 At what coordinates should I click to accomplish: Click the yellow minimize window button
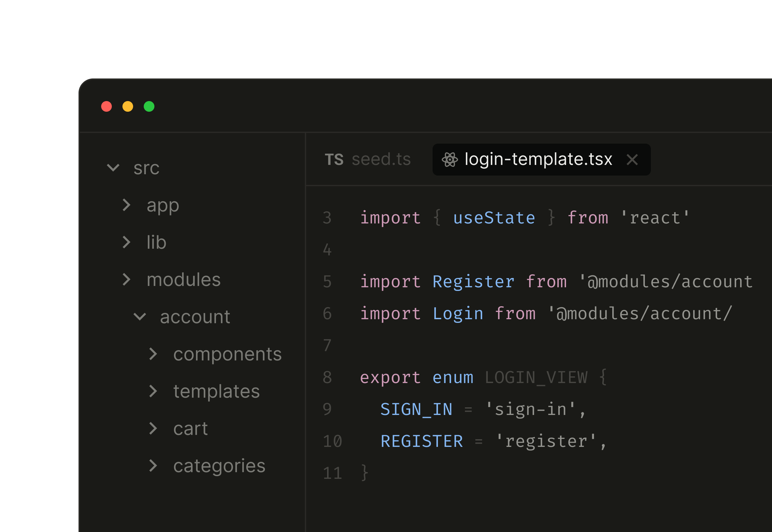coord(128,106)
